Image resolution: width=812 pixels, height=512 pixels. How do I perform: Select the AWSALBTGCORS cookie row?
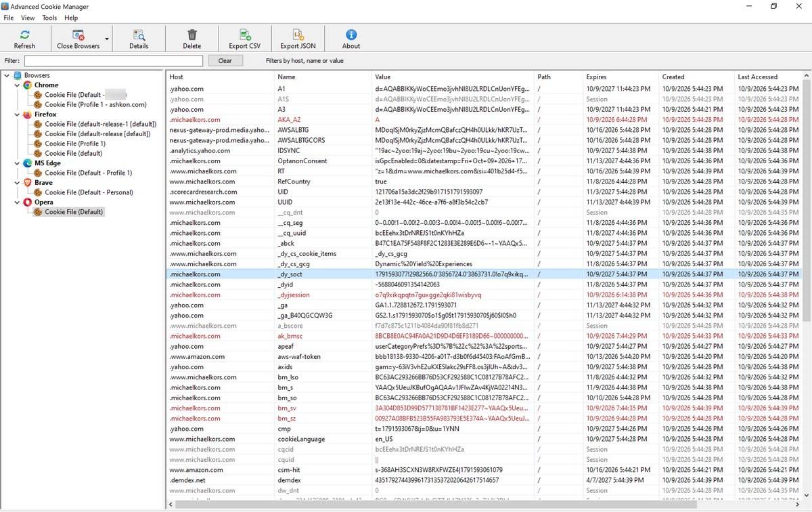[484, 140]
